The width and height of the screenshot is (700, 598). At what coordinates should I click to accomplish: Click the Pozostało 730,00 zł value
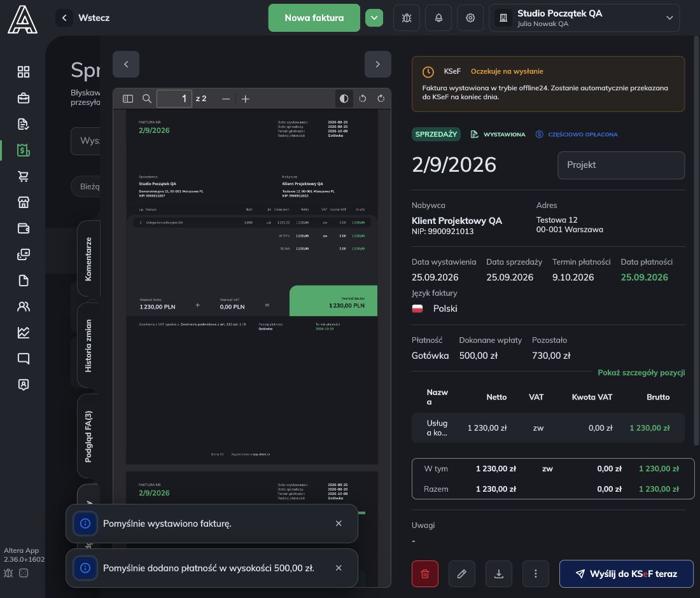pyautogui.click(x=551, y=356)
